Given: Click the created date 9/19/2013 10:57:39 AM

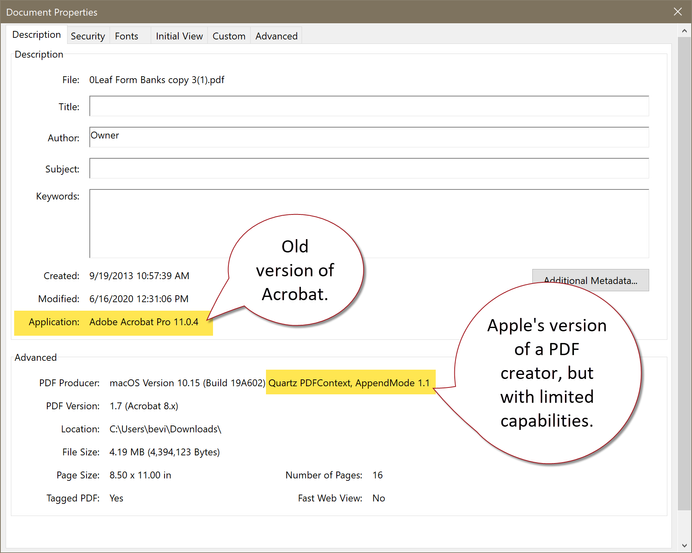Looking at the screenshot, I should click(139, 276).
